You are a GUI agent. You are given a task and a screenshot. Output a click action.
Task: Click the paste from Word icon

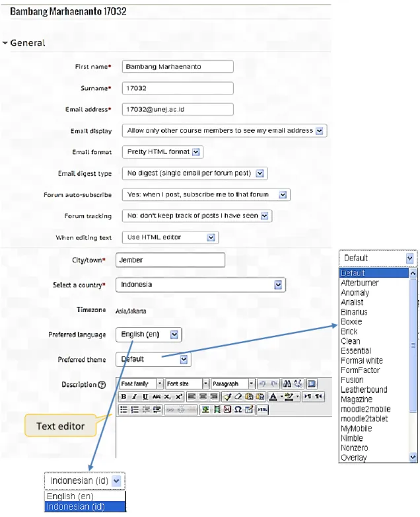(x=260, y=397)
